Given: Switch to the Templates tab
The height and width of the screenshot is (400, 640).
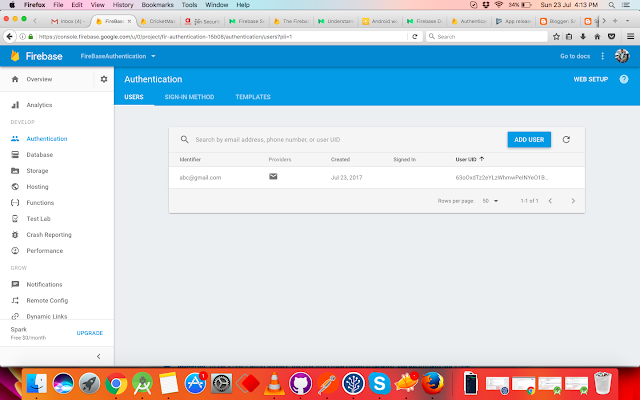Looking at the screenshot, I should [x=253, y=97].
